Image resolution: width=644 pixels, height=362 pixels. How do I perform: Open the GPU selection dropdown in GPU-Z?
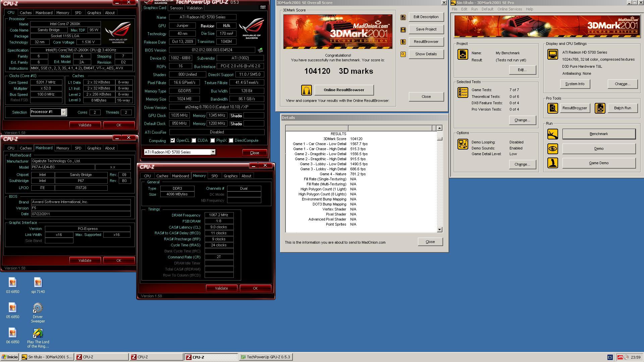[x=213, y=152]
